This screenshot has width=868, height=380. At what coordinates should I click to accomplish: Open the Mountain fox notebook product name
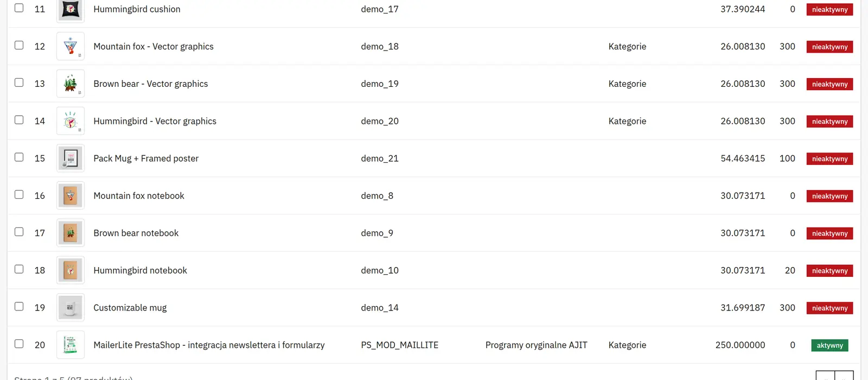coord(139,195)
